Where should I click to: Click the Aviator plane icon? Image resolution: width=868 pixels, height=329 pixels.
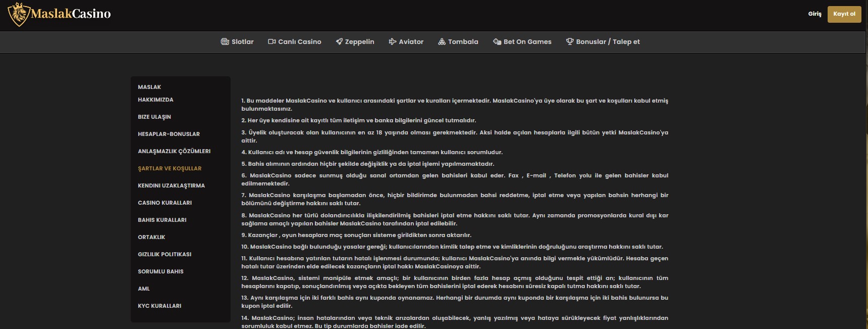click(393, 41)
